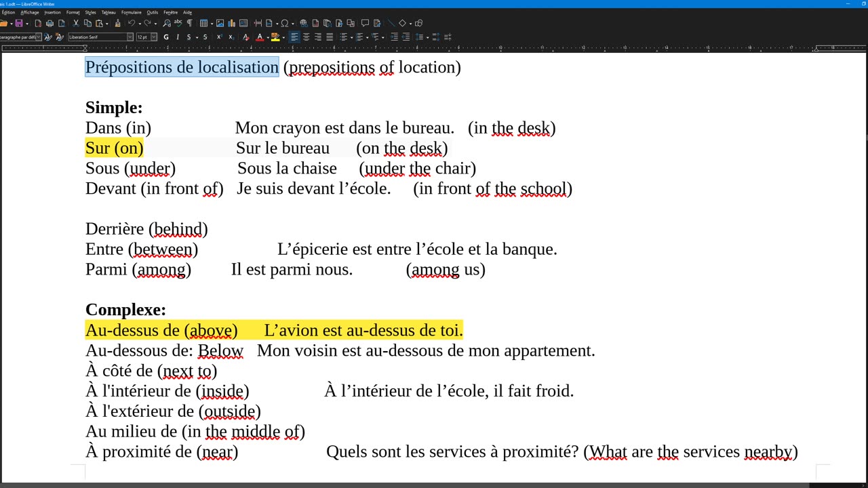Expand the underline style dropdown arrow
The width and height of the screenshot is (868, 488).
[197, 37]
